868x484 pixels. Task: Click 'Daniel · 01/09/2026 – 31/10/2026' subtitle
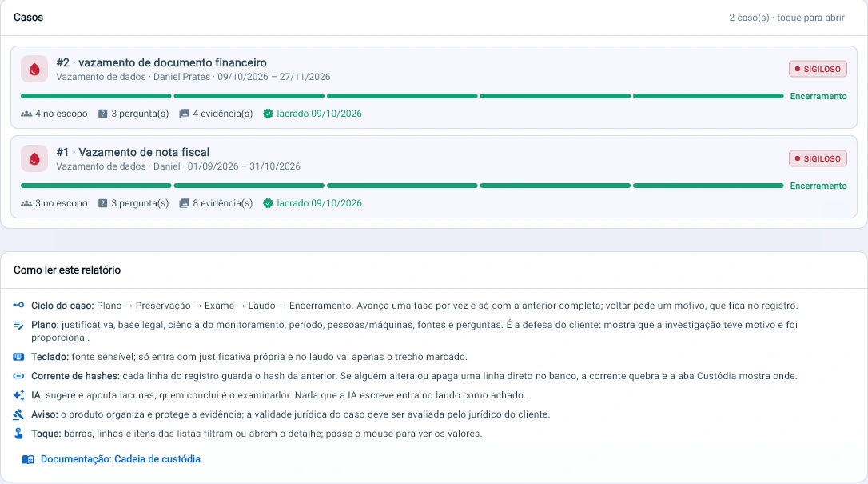[x=227, y=166]
